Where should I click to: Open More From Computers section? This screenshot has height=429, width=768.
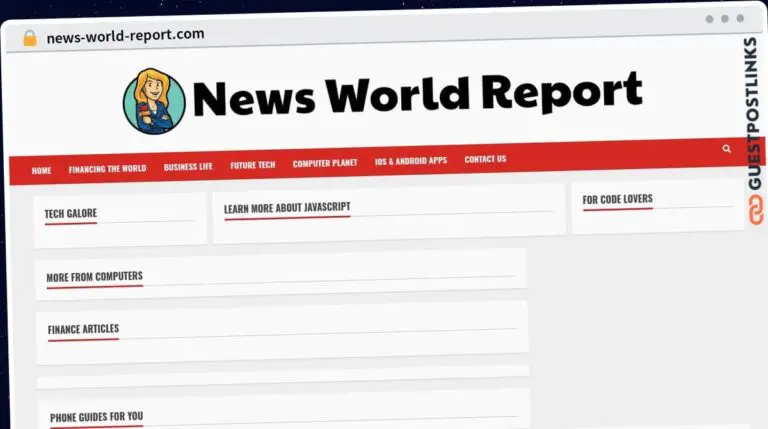[94, 276]
